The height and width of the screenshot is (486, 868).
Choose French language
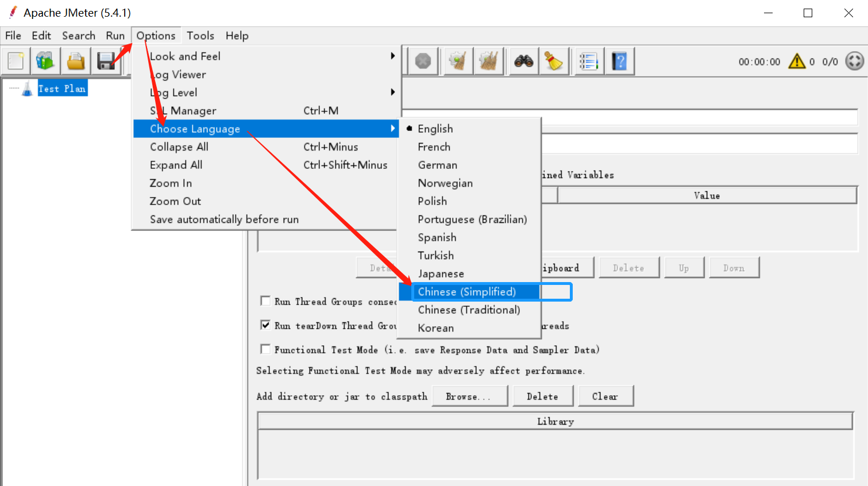click(x=470, y=147)
